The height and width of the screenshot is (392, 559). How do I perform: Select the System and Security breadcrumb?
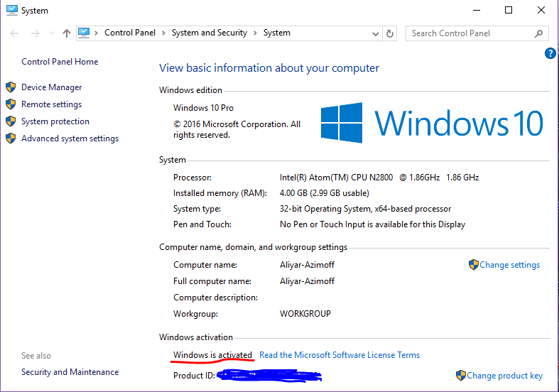(209, 33)
